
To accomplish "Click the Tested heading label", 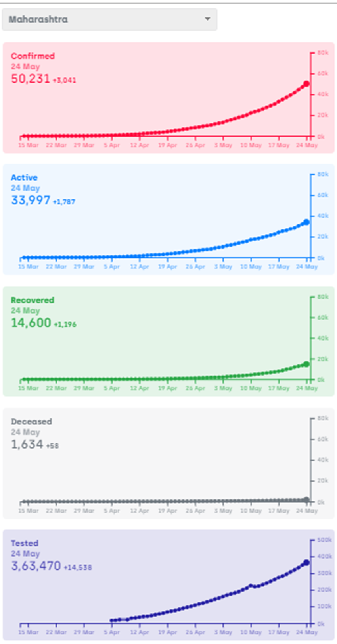I will click(x=25, y=543).
